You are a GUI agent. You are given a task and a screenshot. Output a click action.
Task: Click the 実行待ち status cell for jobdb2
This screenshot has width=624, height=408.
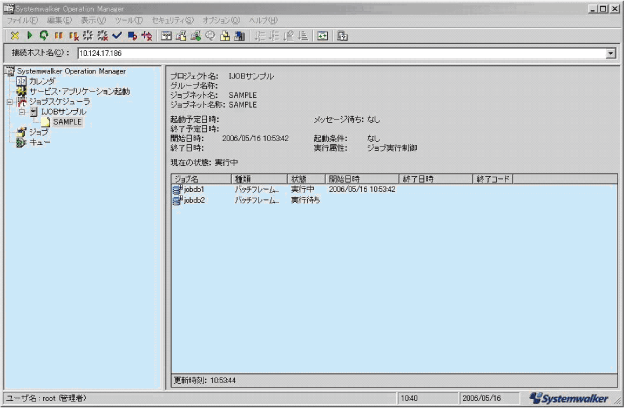coord(305,200)
